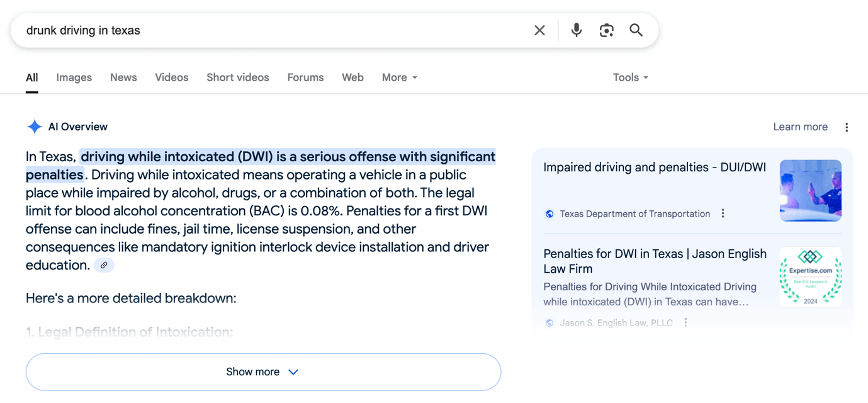Click the Expertise.com 2024 badge thumbnail
Viewport: 868px width, 403px height.
(811, 277)
